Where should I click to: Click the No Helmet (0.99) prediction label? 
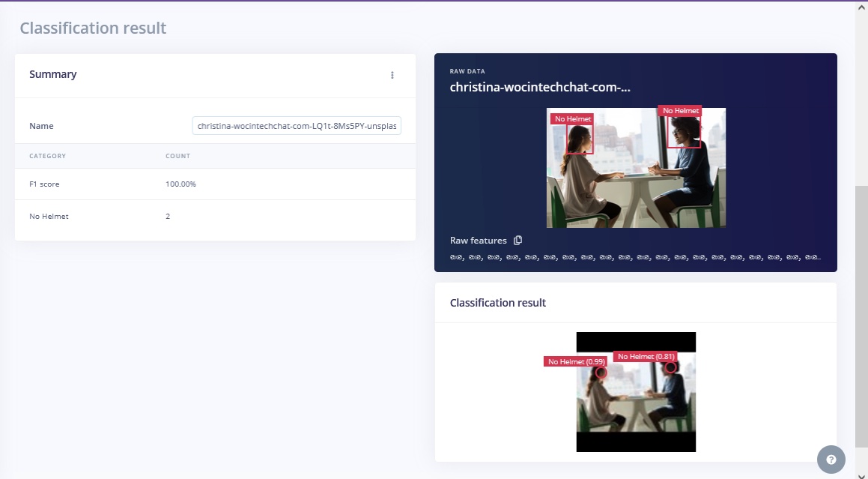click(576, 361)
